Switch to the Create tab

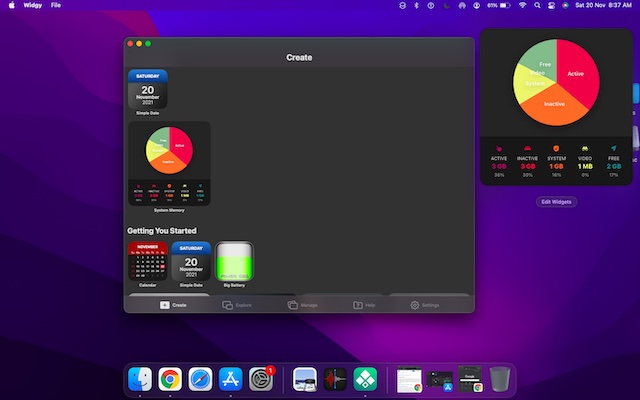click(x=173, y=305)
